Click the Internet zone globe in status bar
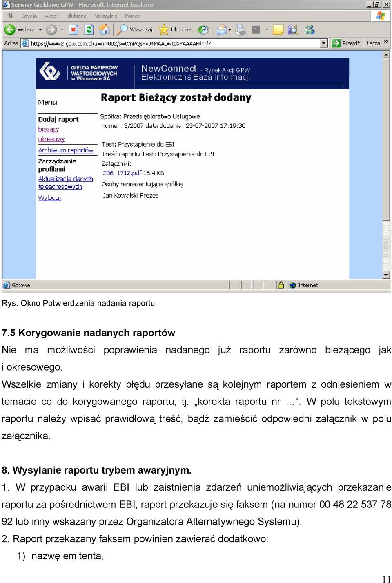Viewport: 392px width, 583px height. pos(292,285)
